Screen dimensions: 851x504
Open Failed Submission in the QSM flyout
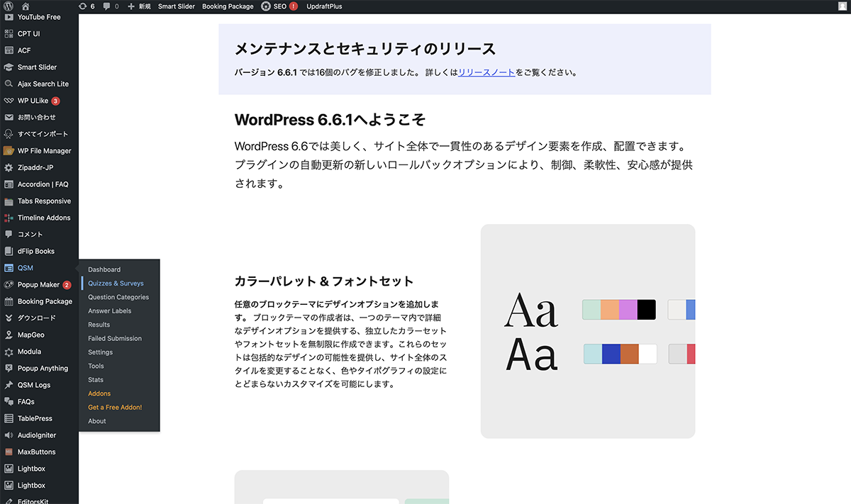tap(115, 338)
